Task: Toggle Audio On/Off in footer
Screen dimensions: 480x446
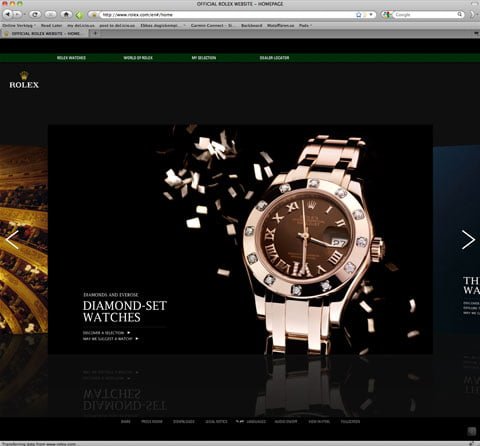Action: pos(286,422)
